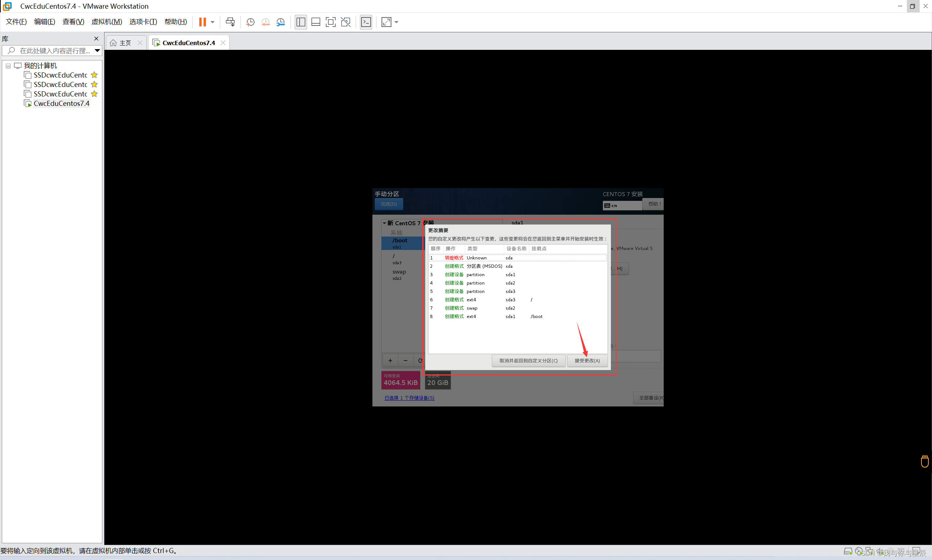Image resolution: width=932 pixels, height=560 pixels.
Task: Select CwcEduCentos7.4 in the library tree
Action: click(61, 103)
